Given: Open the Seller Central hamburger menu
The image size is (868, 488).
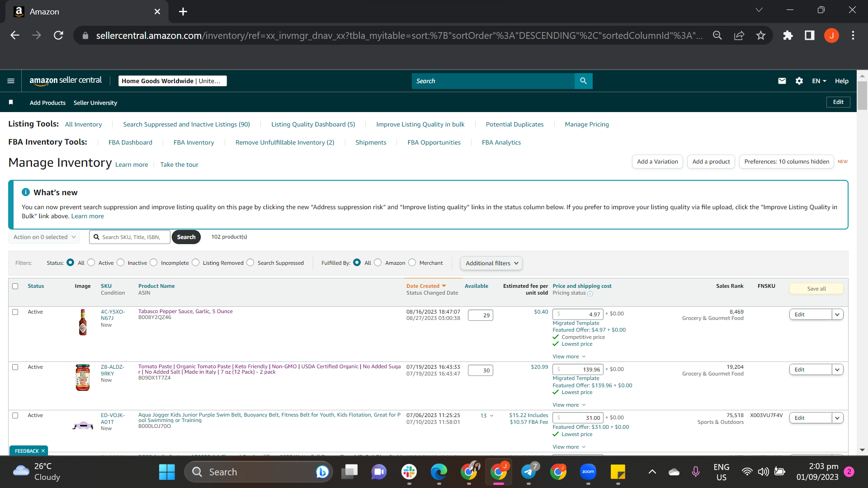Looking at the screenshot, I should coord(11,81).
